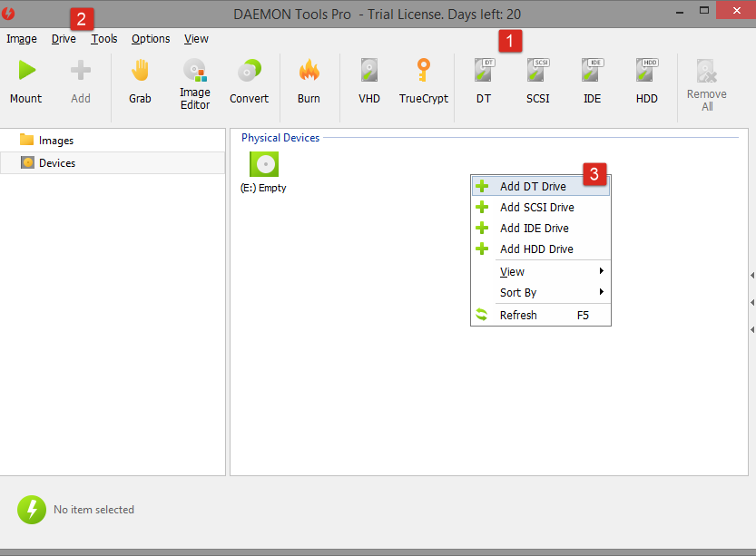Add a SCSI virtual drive from toolbar

(x=537, y=82)
